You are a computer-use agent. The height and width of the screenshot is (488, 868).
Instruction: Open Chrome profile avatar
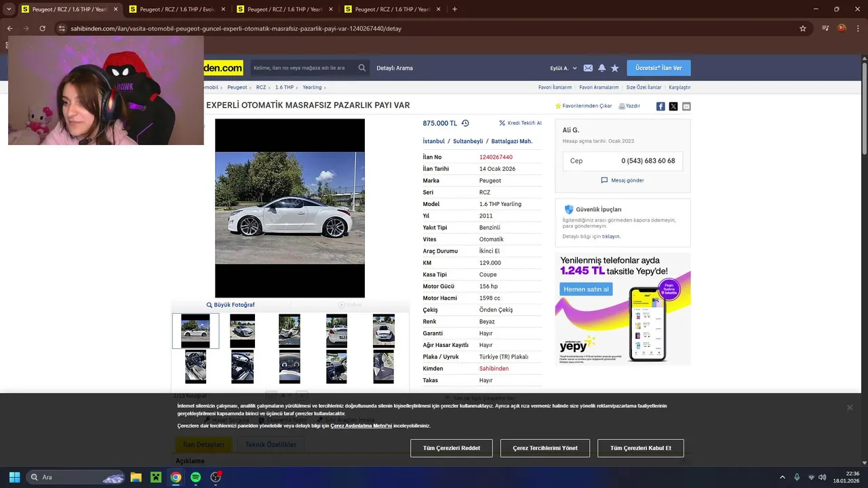[842, 28]
